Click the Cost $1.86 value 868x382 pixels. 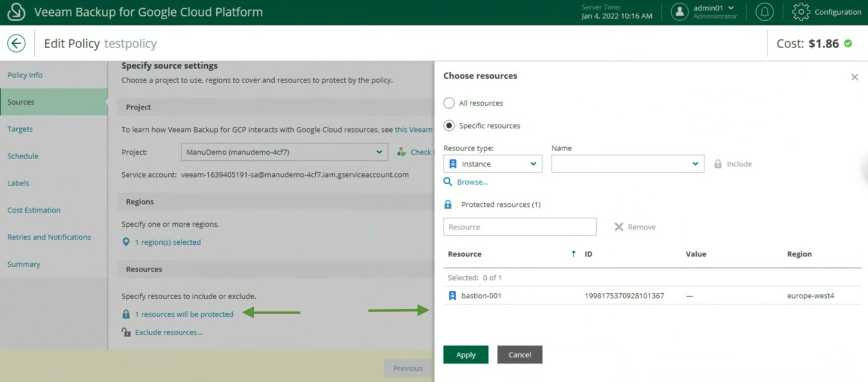824,43
